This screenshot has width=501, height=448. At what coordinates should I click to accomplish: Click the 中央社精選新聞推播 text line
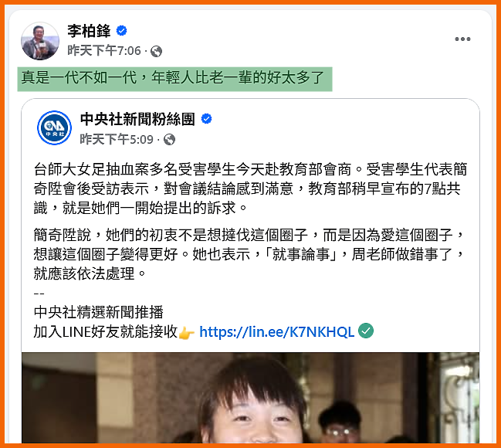(98, 312)
